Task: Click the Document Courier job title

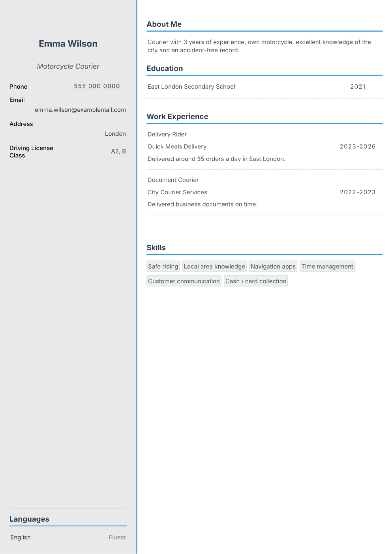Action: point(173,180)
